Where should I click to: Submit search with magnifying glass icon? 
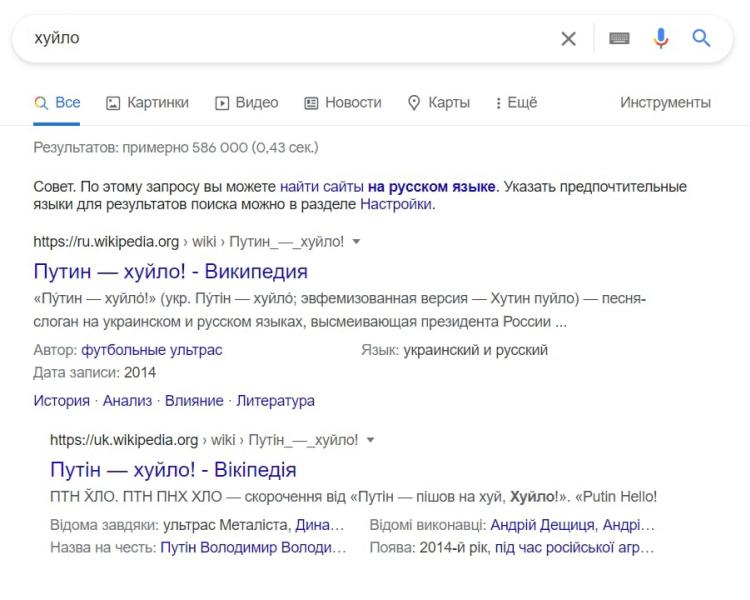(701, 38)
